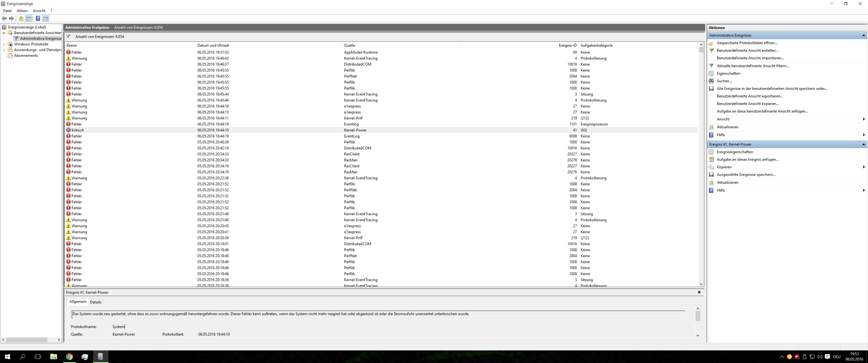Click Benutzerdefinierte Ansicht erstellen action
Screen dimensions: 868x363
click(747, 50)
